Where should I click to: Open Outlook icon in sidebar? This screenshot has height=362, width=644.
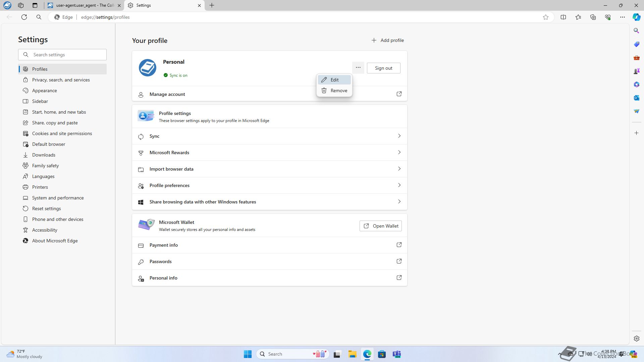point(636,98)
